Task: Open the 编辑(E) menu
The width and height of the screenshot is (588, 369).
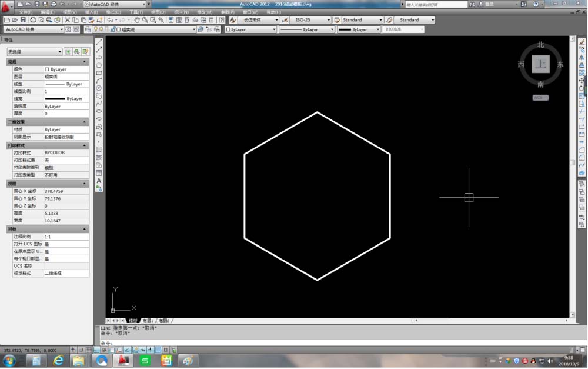Action: [x=48, y=12]
